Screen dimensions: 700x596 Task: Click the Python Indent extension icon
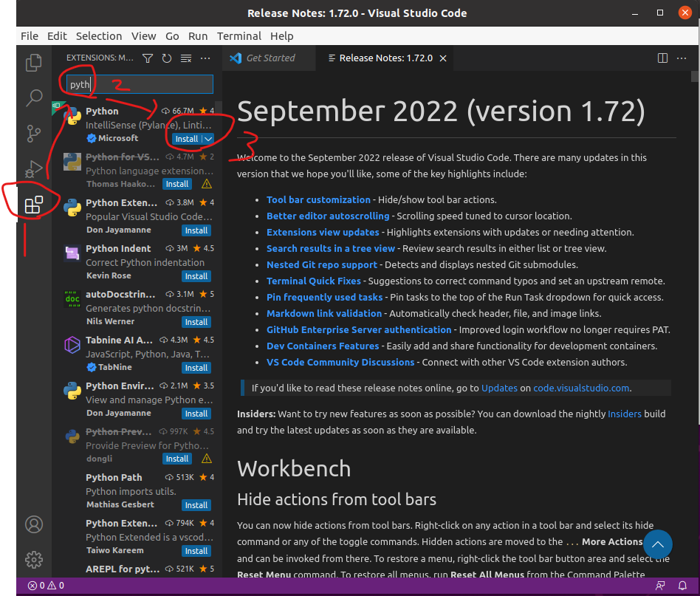coord(72,253)
